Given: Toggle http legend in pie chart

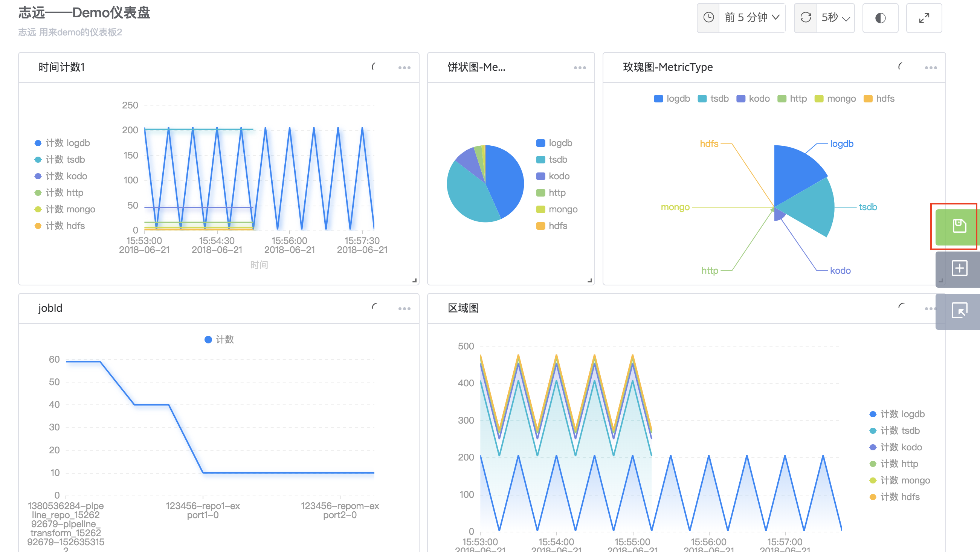Looking at the screenshot, I should click(x=551, y=192).
